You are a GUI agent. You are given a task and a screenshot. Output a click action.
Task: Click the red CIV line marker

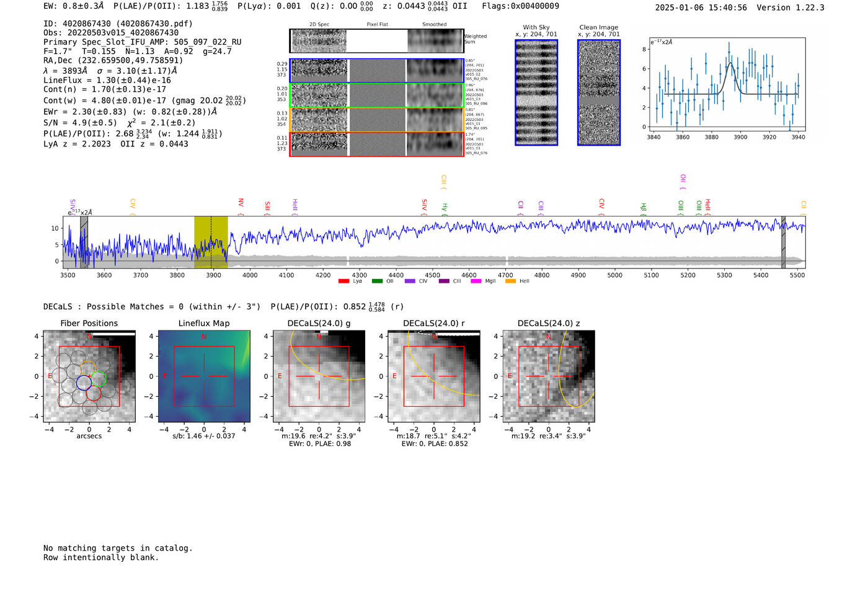(601, 207)
